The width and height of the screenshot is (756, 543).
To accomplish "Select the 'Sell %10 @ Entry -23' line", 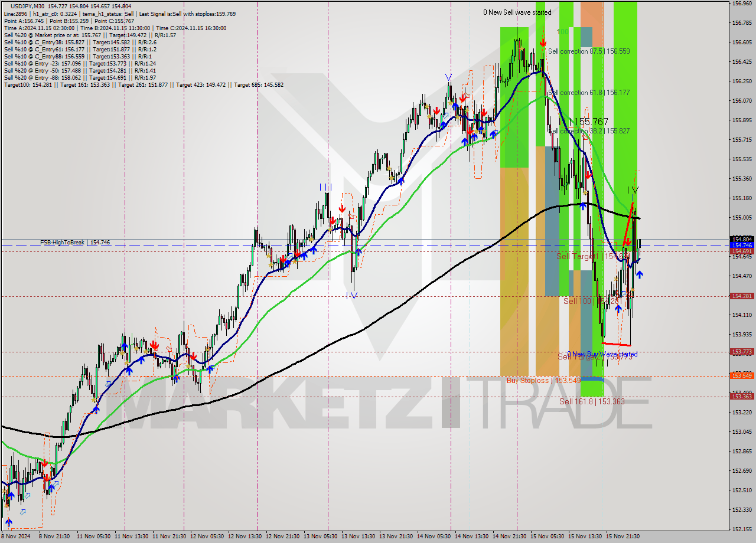I will pyautogui.click(x=80, y=63).
